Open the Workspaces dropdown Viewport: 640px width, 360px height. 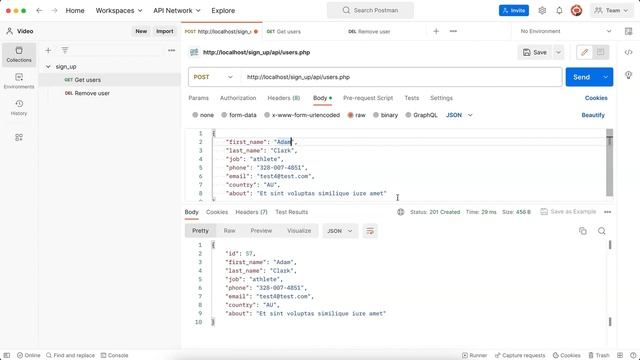click(119, 11)
